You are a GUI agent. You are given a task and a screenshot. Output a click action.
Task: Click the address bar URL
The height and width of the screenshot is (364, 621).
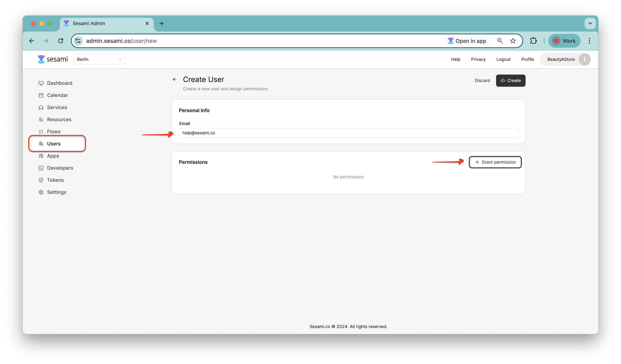click(121, 41)
